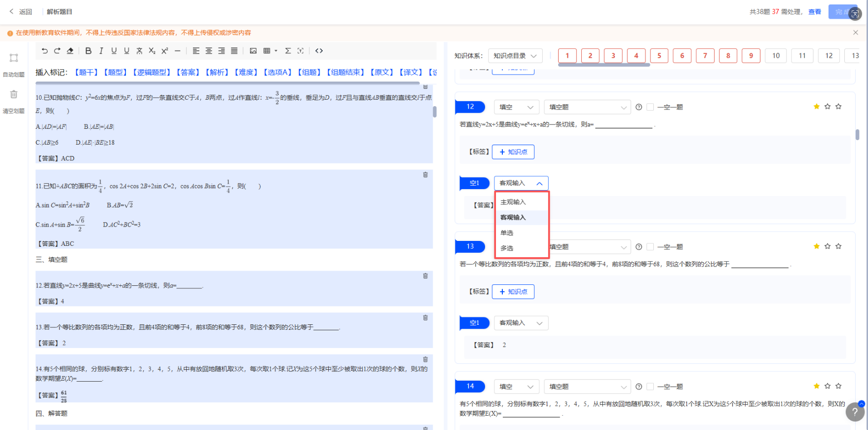The width and height of the screenshot is (868, 430).
Task: Go back with the 返回 button
Action: pos(21,12)
